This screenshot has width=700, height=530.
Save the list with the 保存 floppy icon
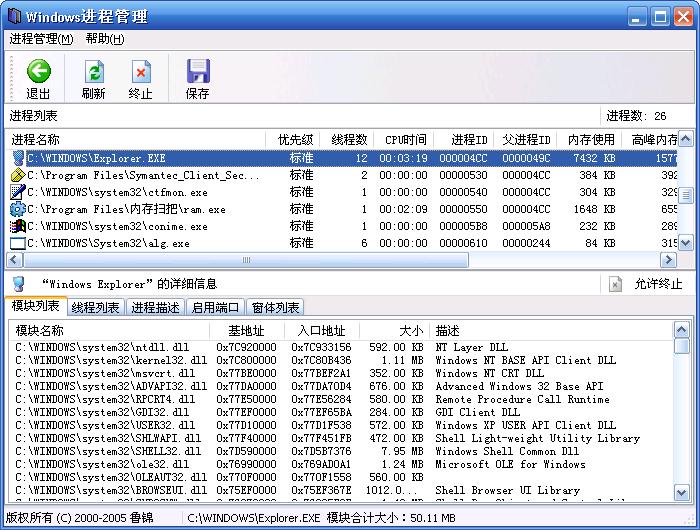[198, 71]
